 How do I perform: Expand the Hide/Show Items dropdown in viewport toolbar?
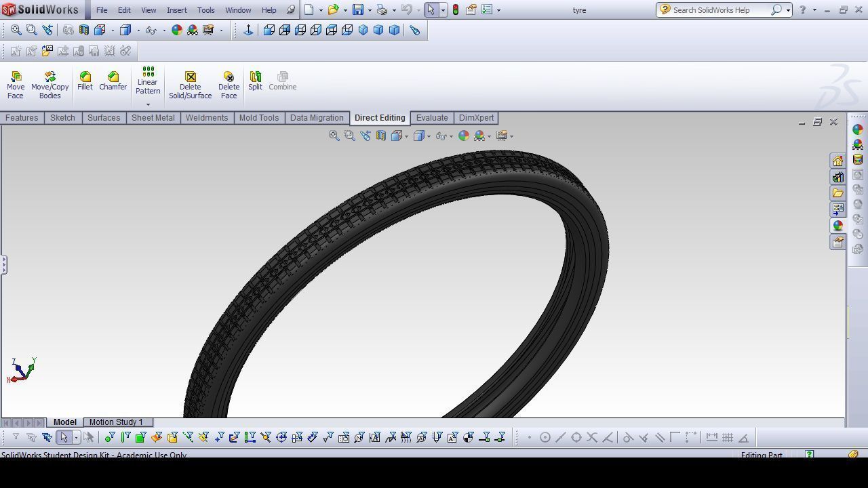point(451,136)
